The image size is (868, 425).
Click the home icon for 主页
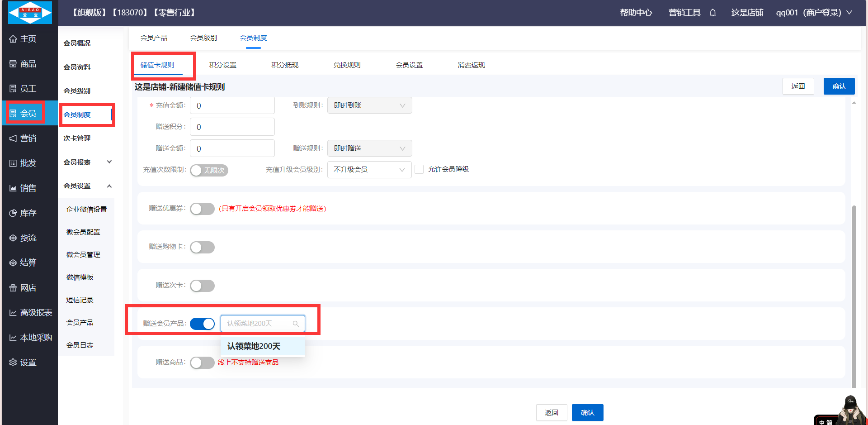(x=13, y=39)
